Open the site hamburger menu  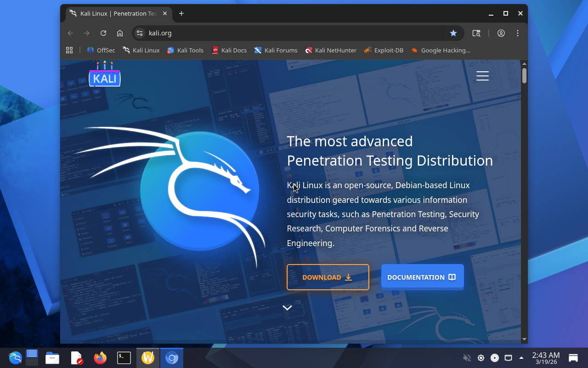[482, 76]
